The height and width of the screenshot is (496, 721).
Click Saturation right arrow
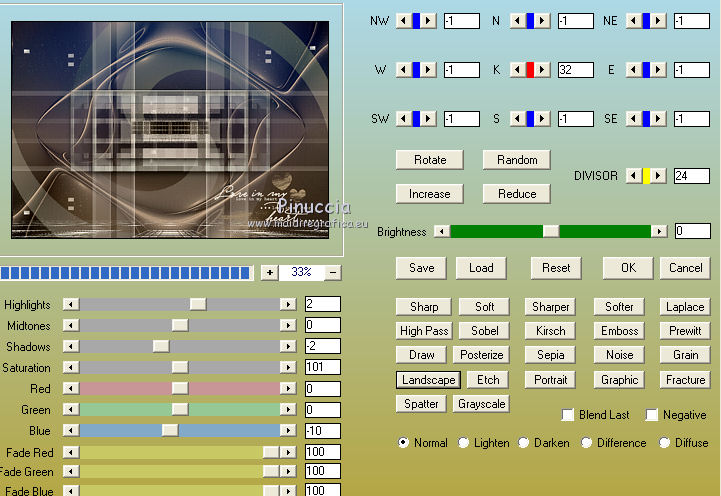[x=288, y=367]
